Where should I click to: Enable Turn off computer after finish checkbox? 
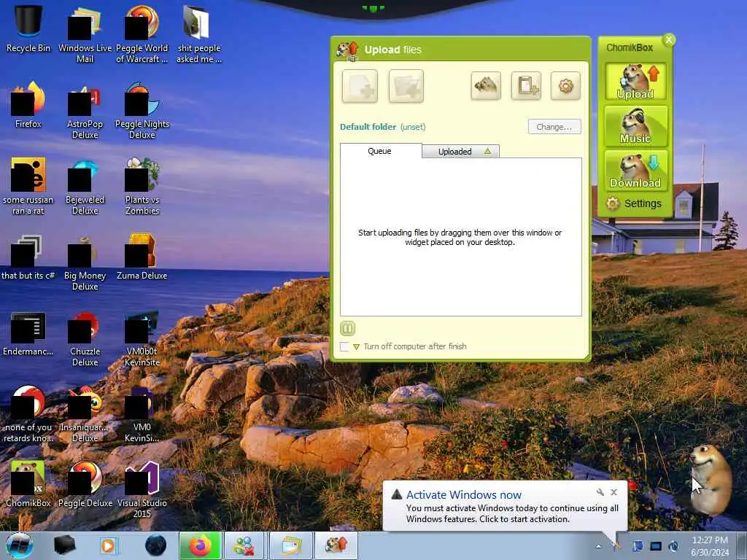(x=344, y=346)
